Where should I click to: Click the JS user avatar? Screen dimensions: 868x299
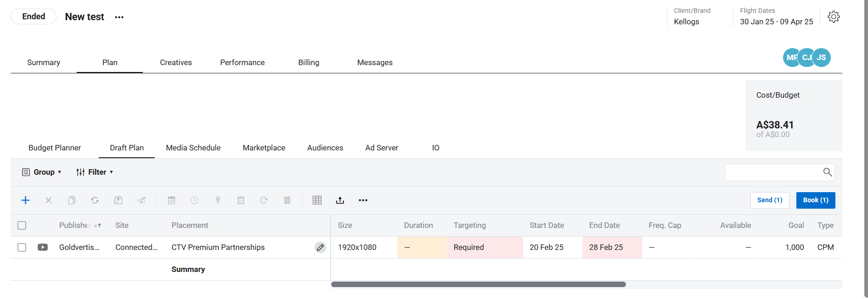(821, 58)
